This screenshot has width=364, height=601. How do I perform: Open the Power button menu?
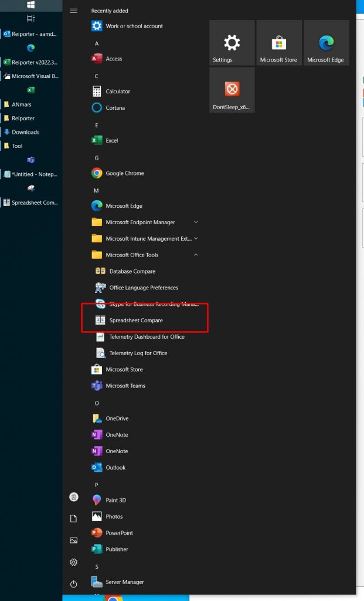point(73,584)
